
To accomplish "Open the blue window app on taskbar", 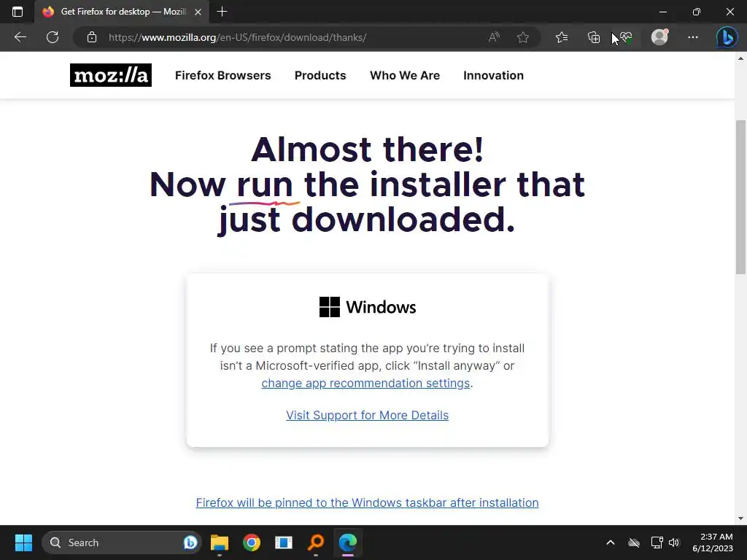I will 284,542.
